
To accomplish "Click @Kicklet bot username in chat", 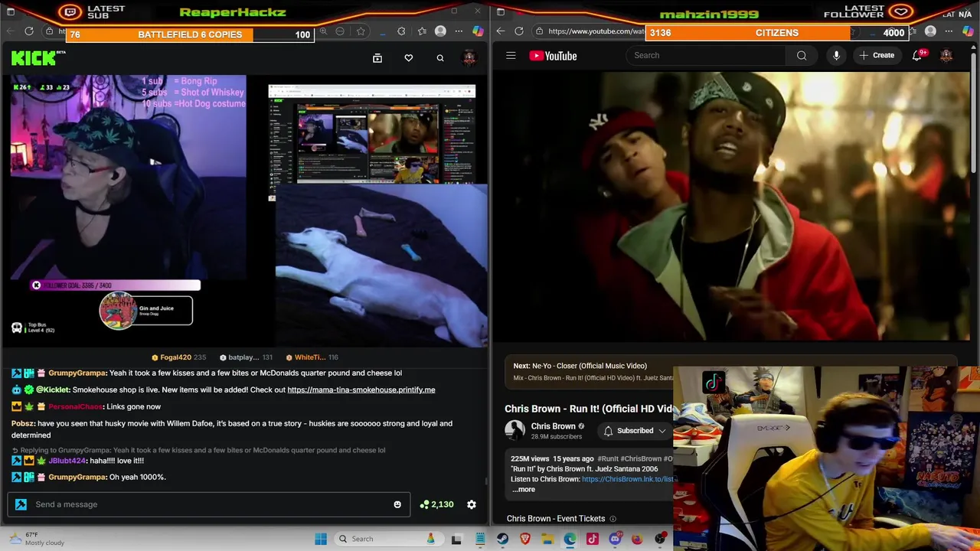I will pos(53,390).
